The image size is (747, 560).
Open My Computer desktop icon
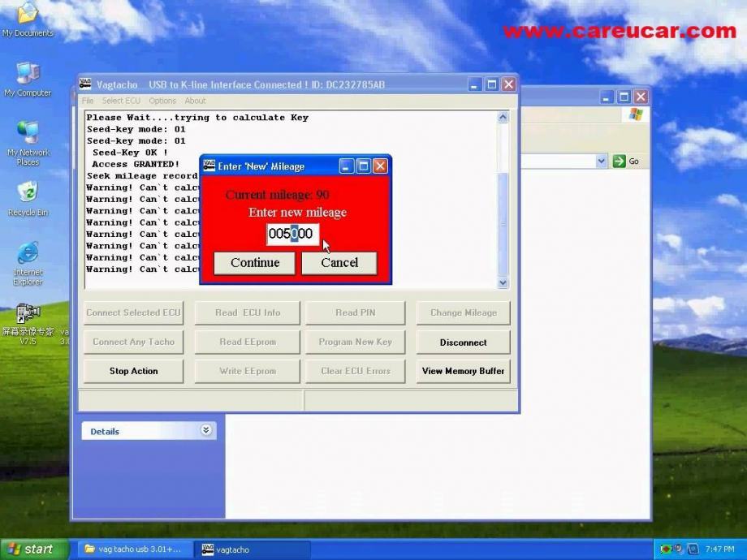(x=28, y=79)
